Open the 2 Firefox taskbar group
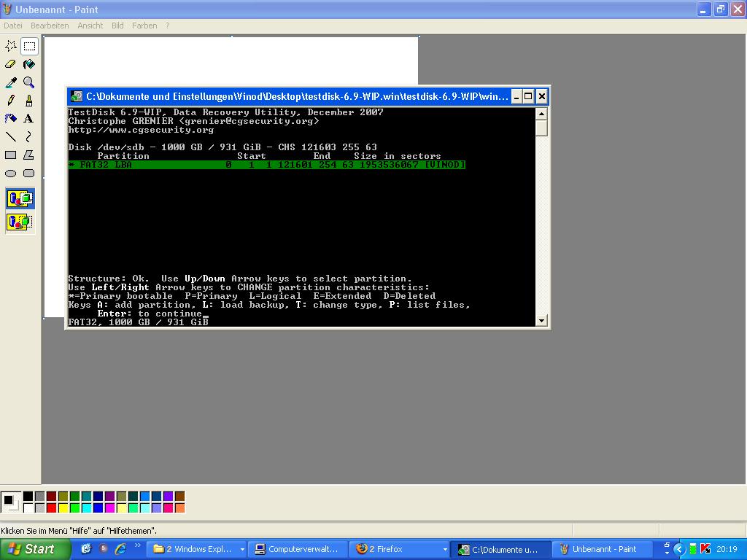 point(399,549)
